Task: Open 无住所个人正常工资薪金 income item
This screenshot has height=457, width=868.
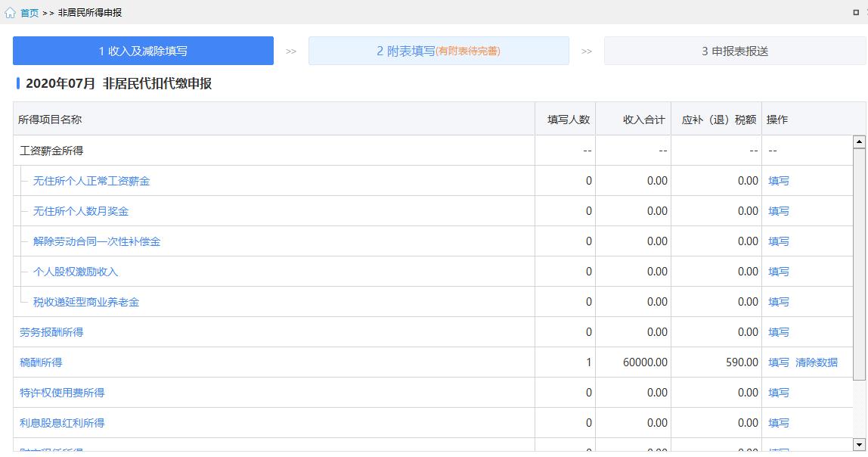Action: tap(91, 181)
